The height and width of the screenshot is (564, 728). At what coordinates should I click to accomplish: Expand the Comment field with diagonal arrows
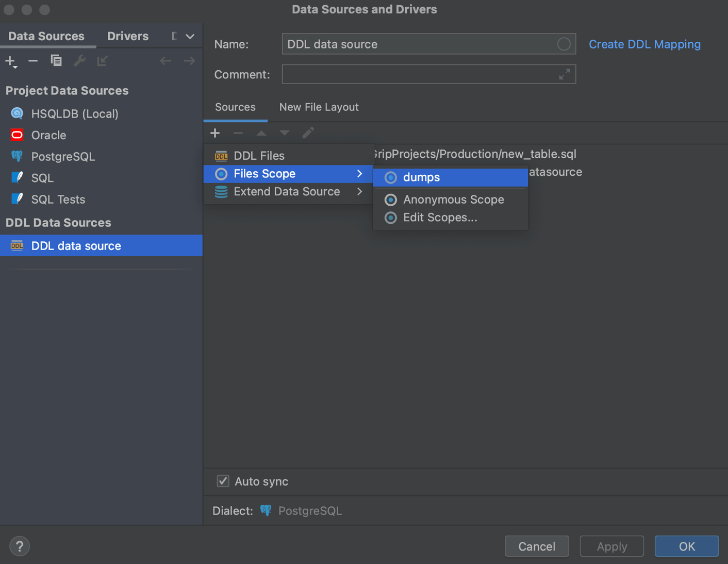(565, 74)
